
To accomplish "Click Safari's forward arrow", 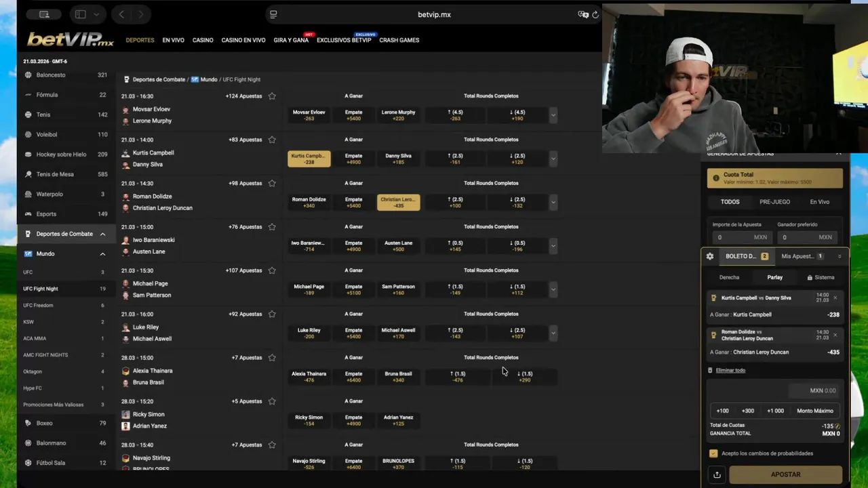I will point(140,14).
